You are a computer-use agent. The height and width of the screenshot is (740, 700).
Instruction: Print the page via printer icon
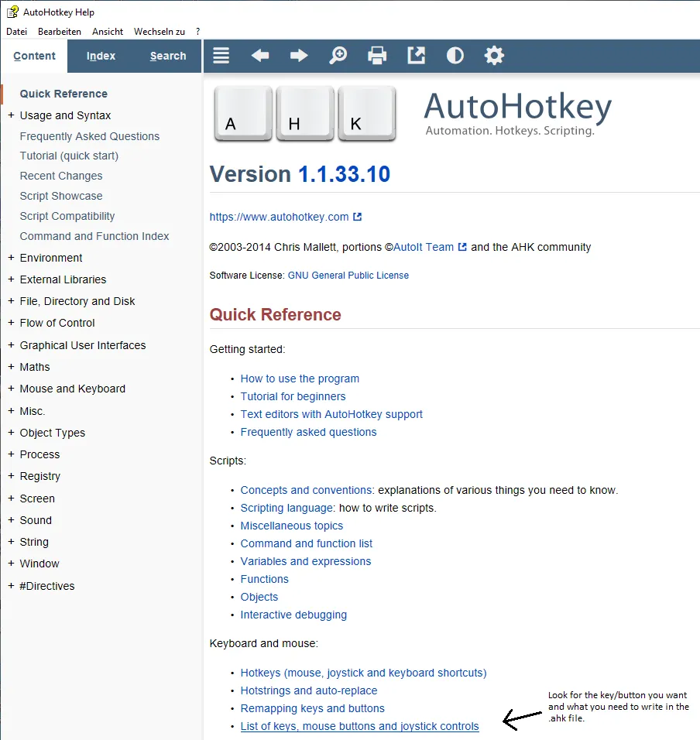377,56
